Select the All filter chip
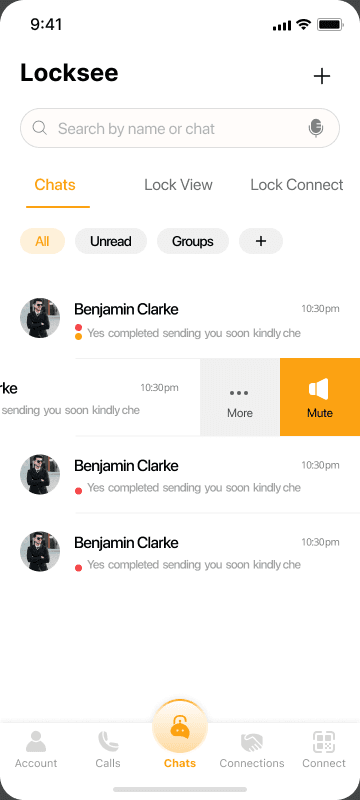Screen dimensions: 360x800 pos(42,241)
